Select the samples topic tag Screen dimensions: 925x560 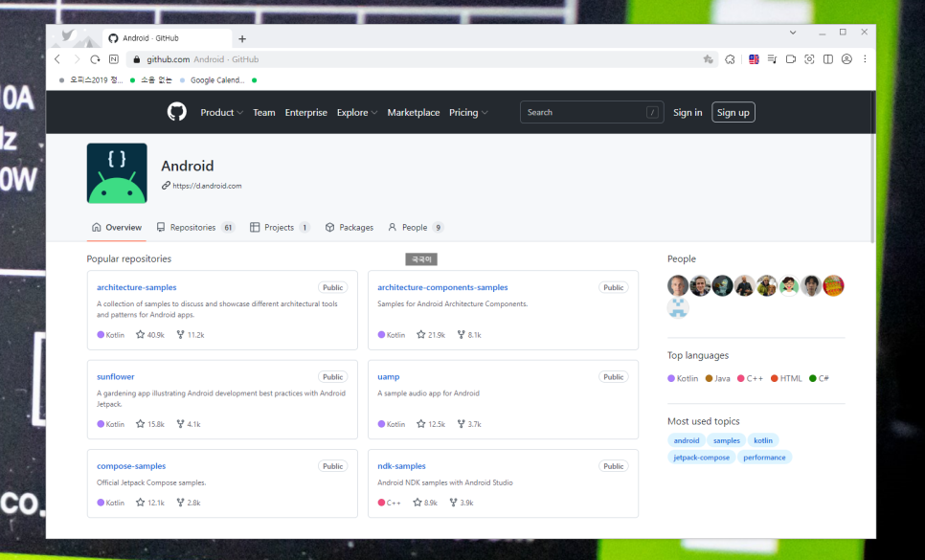726,440
